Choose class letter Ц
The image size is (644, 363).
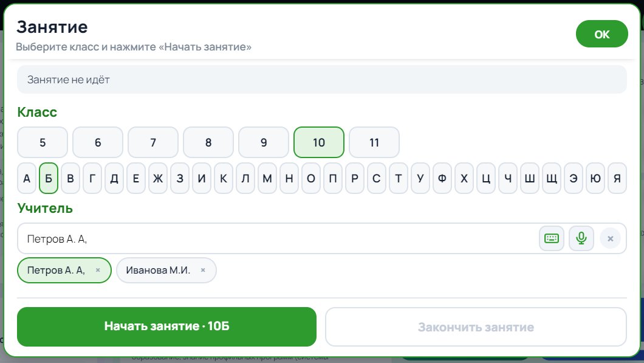tap(486, 178)
